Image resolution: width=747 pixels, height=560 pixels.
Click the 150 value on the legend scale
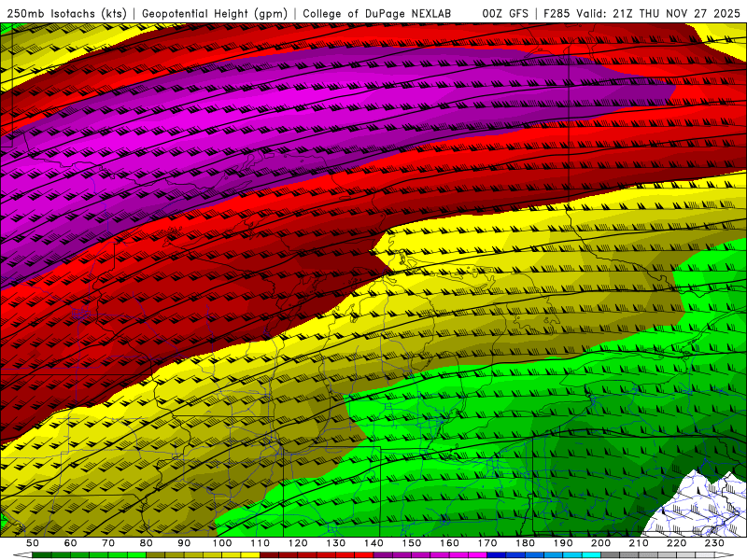(412, 543)
